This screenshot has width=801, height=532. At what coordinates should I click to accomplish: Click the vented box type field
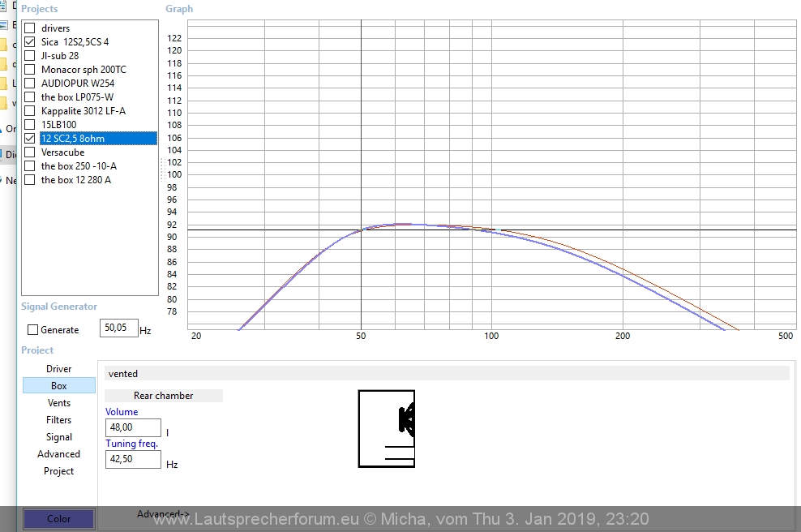(446, 374)
